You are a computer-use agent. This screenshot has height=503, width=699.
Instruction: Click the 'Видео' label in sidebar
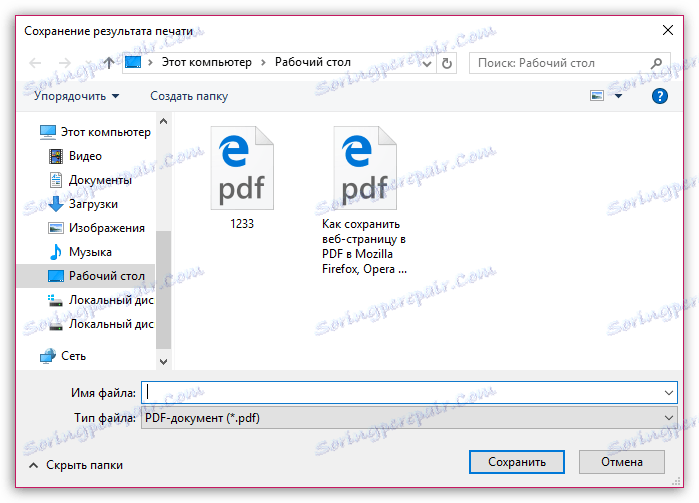85,156
